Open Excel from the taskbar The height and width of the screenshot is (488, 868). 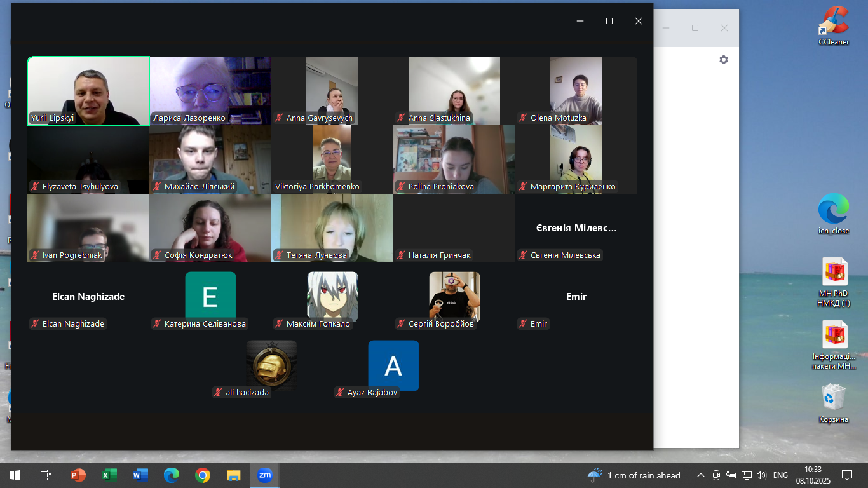point(109,475)
